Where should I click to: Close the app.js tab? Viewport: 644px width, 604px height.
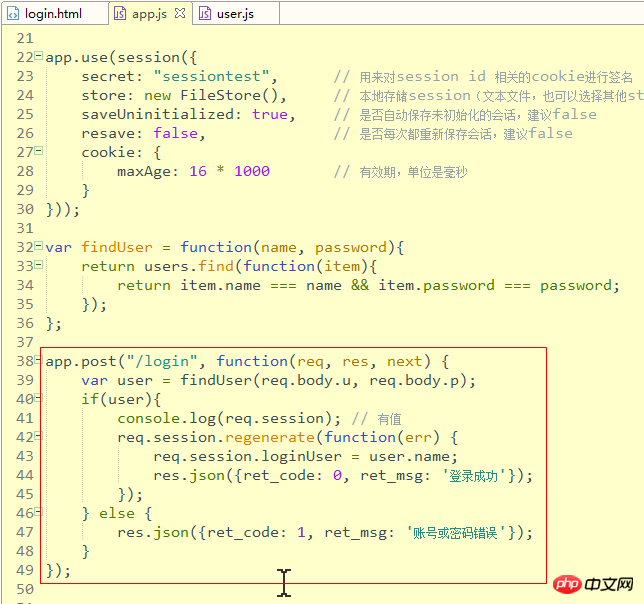click(180, 14)
